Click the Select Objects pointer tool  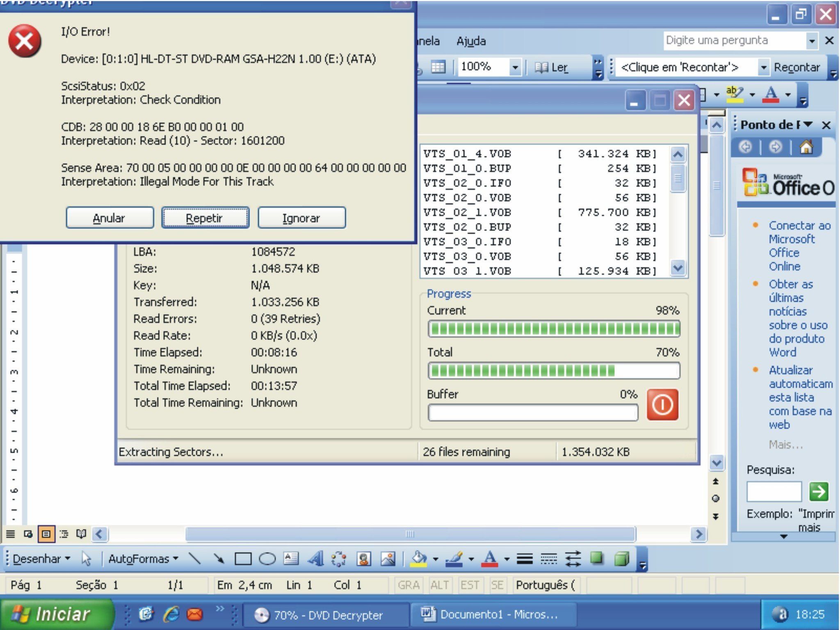(86, 559)
